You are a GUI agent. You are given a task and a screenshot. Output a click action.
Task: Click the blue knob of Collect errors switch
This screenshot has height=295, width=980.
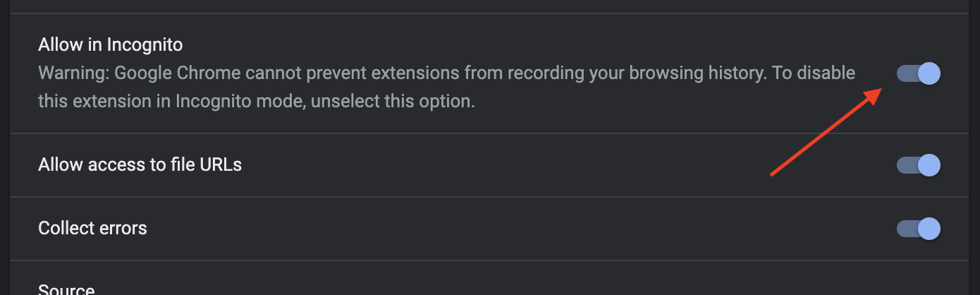point(930,229)
